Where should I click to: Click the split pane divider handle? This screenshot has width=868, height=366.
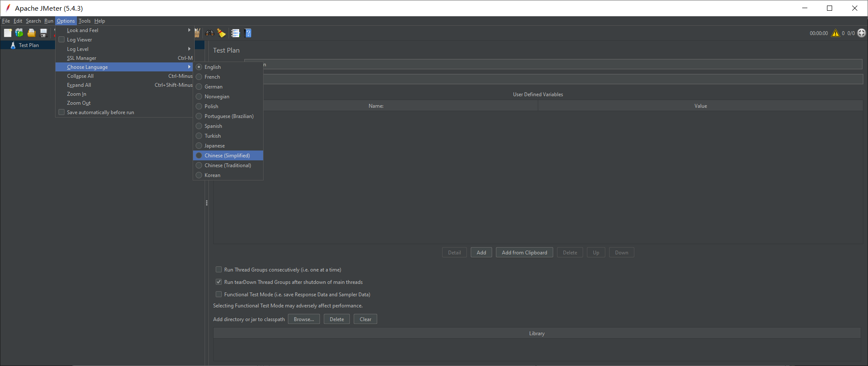coord(207,203)
